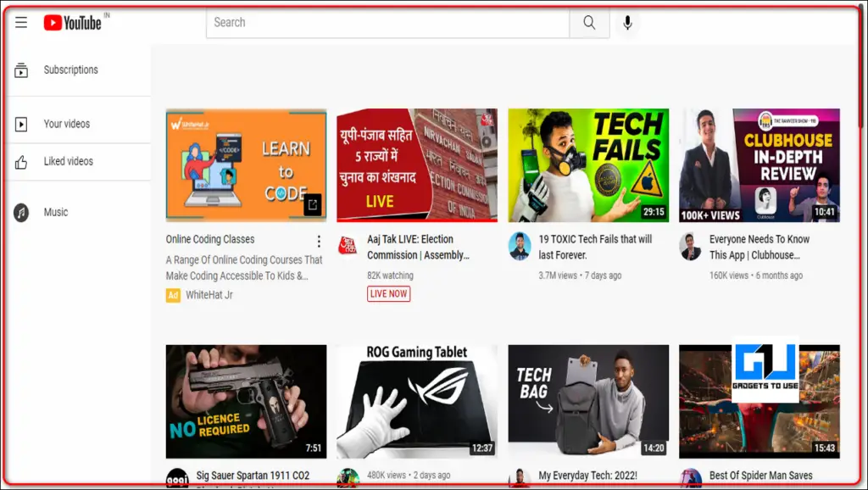Open channel avatar beside Best Of Spider Man
The image size is (868, 490).
point(690,478)
